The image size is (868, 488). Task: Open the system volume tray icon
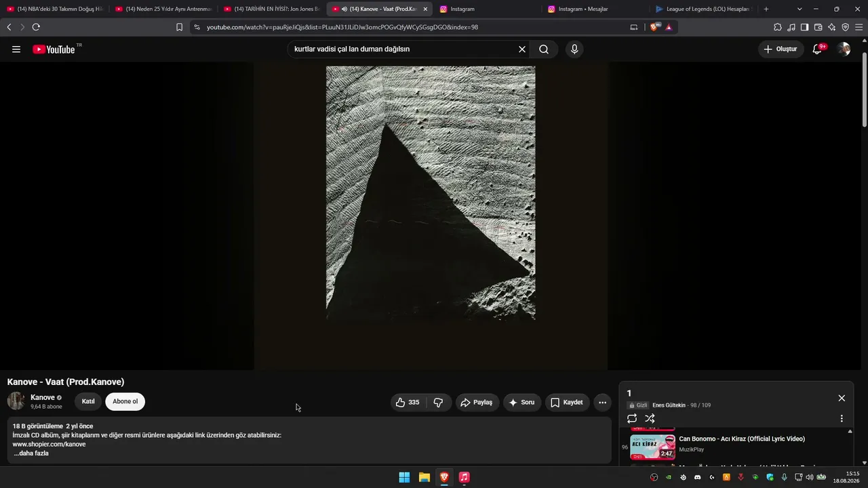click(x=810, y=477)
